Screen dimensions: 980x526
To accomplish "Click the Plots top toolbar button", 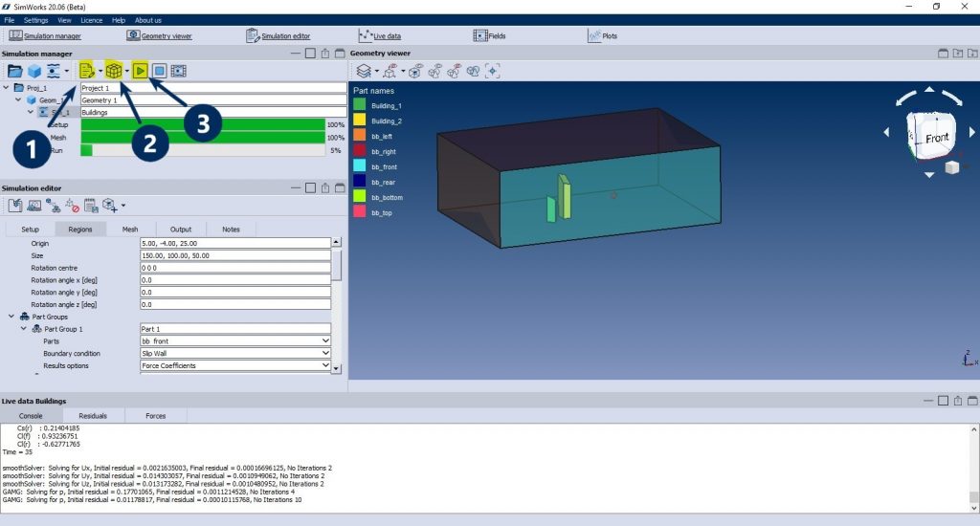I will [603, 35].
